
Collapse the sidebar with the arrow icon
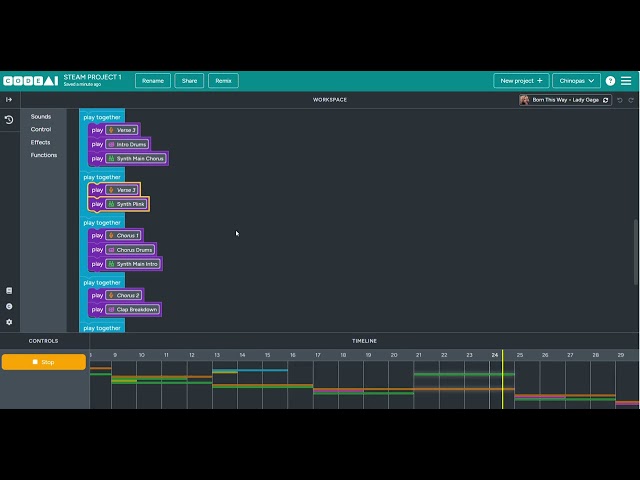pyautogui.click(x=9, y=100)
